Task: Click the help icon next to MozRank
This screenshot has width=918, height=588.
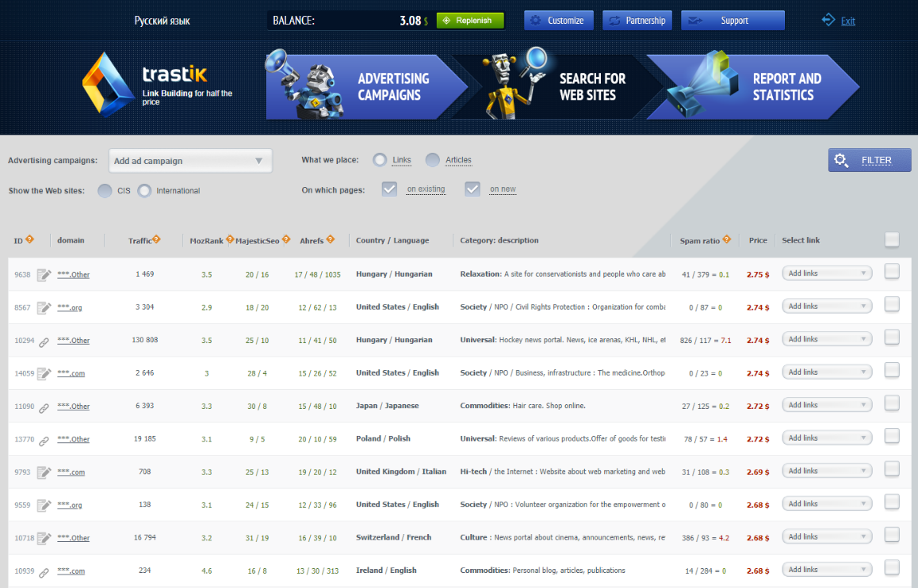Action: click(230, 239)
